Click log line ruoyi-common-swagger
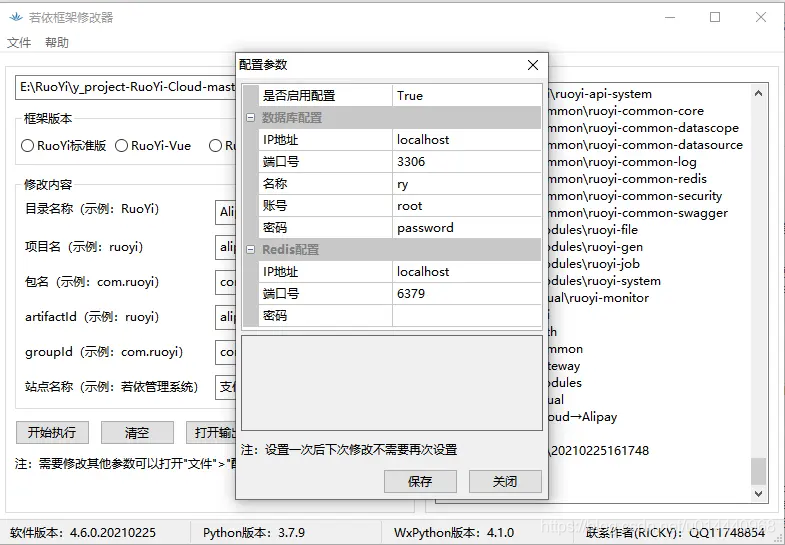This screenshot has width=785, height=545. 638,213
